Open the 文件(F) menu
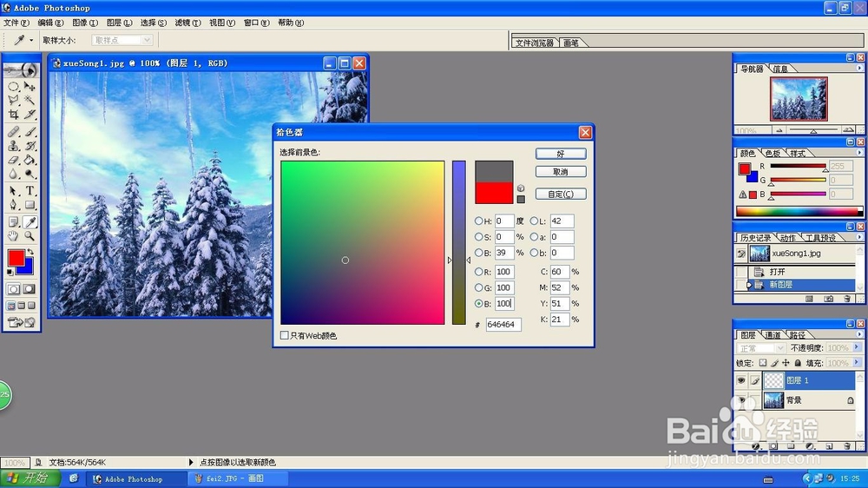The height and width of the screenshot is (488, 868). (x=16, y=23)
